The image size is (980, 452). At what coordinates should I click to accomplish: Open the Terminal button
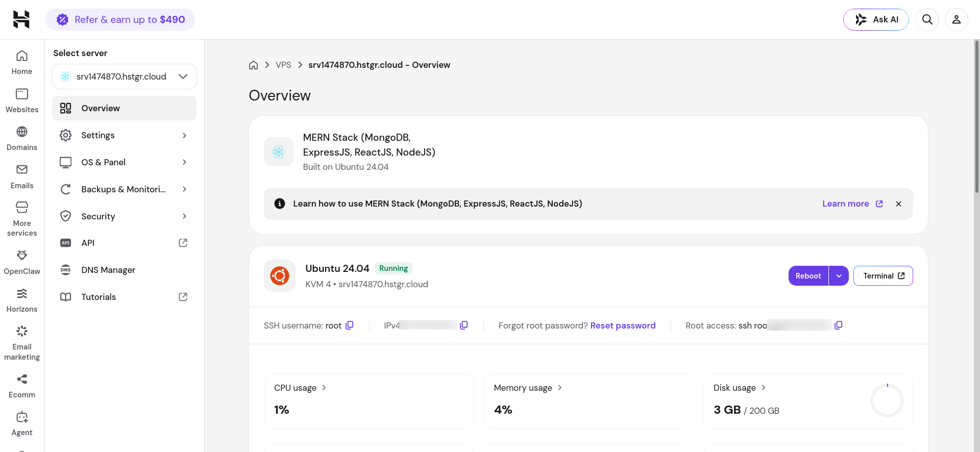pos(883,276)
